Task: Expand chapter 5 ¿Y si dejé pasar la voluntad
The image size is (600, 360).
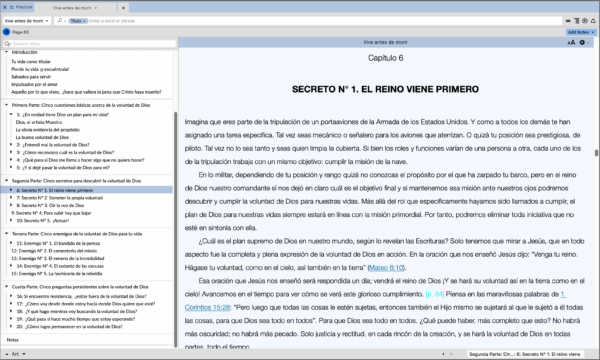Action: tap(11, 168)
